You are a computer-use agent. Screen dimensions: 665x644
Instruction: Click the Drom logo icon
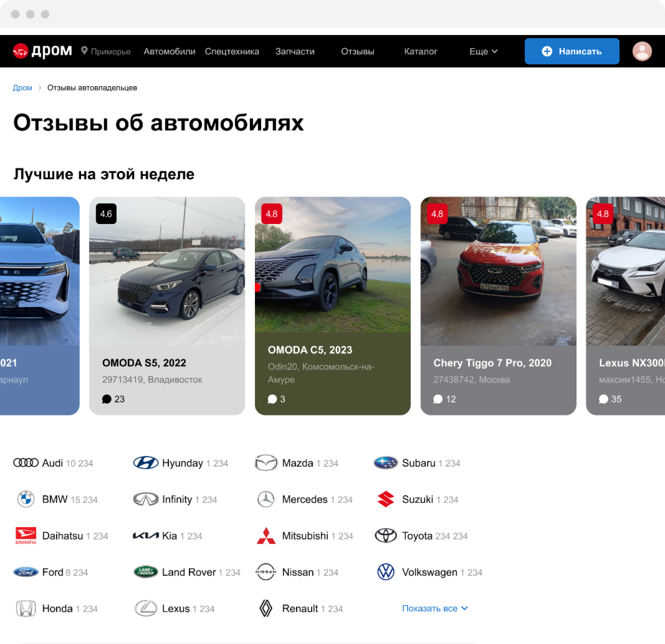(20, 51)
